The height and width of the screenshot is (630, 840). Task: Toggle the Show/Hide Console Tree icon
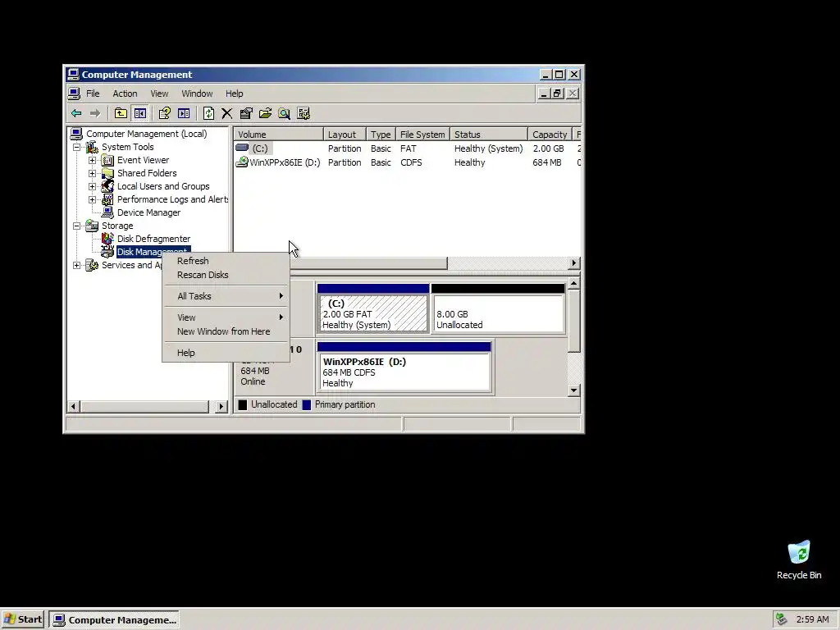(139, 113)
